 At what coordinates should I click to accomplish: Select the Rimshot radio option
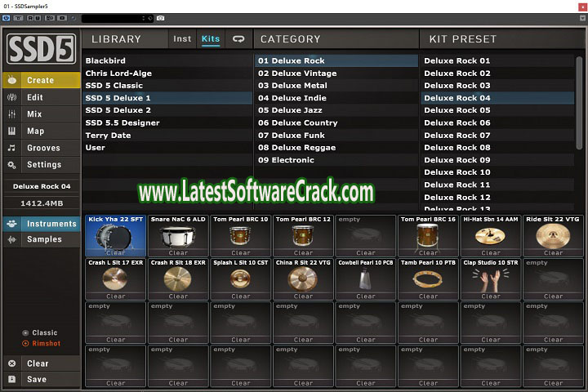coord(26,344)
